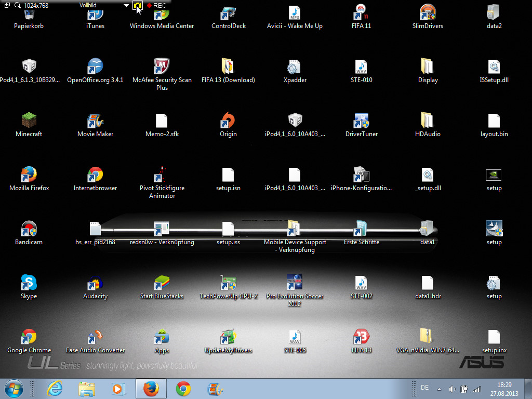Screen dimensions: 532x399
Task: Select the layout.bin file
Action: [x=494, y=125]
